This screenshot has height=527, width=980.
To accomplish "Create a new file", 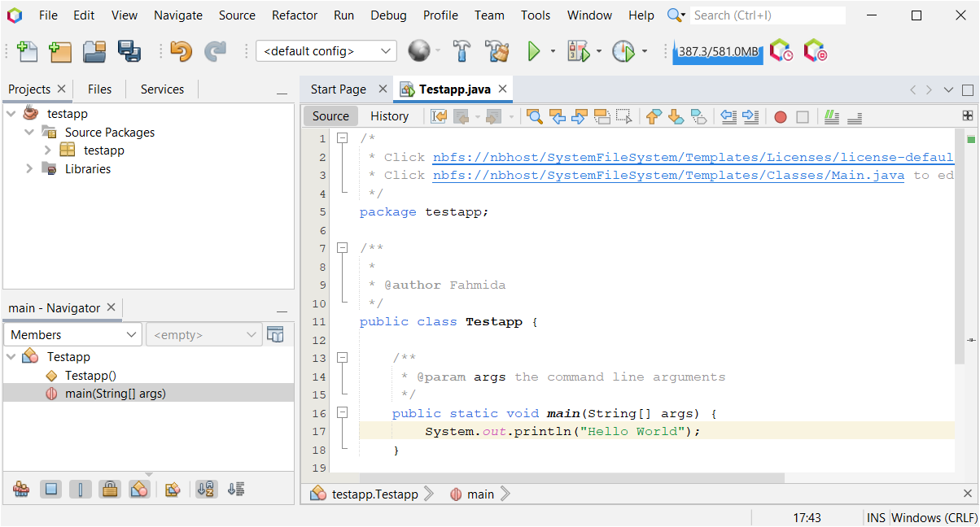I will tap(27, 50).
